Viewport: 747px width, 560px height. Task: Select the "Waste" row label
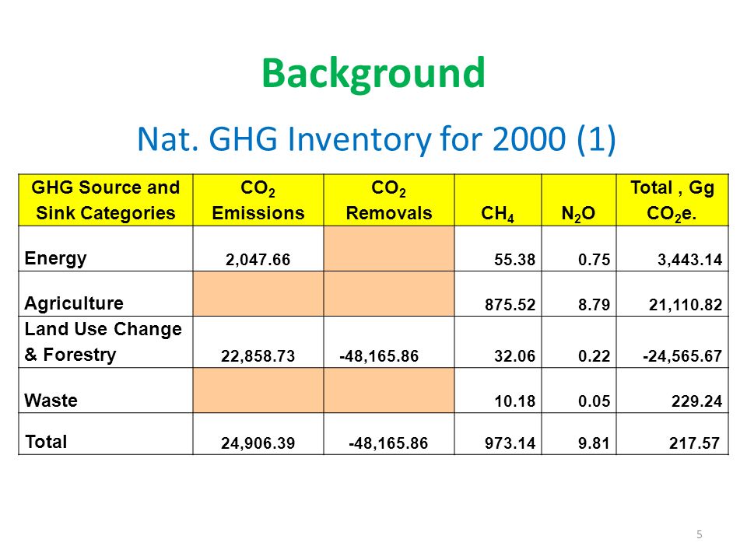[x=51, y=401]
